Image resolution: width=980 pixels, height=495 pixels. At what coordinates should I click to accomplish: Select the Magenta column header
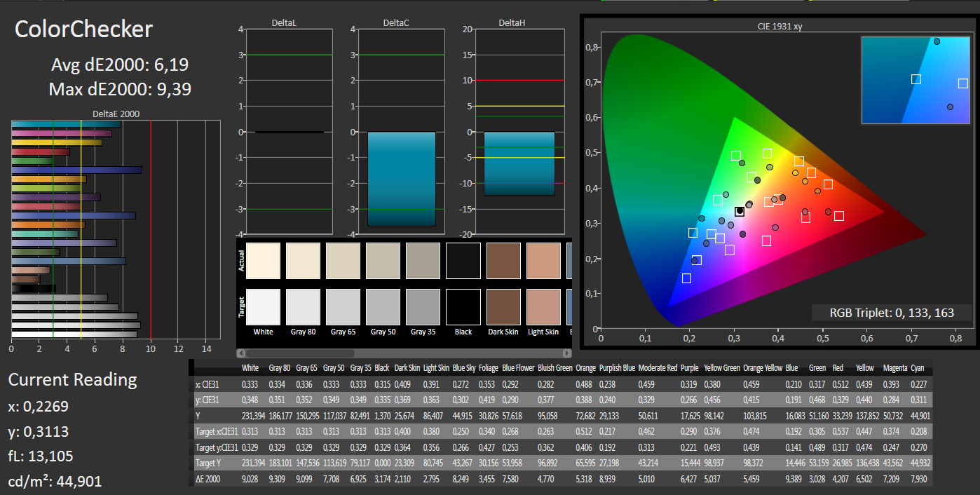pyautogui.click(x=894, y=367)
